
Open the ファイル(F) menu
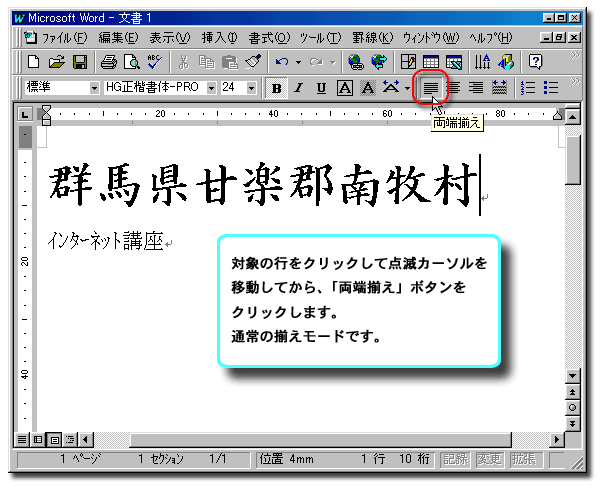tap(64, 38)
